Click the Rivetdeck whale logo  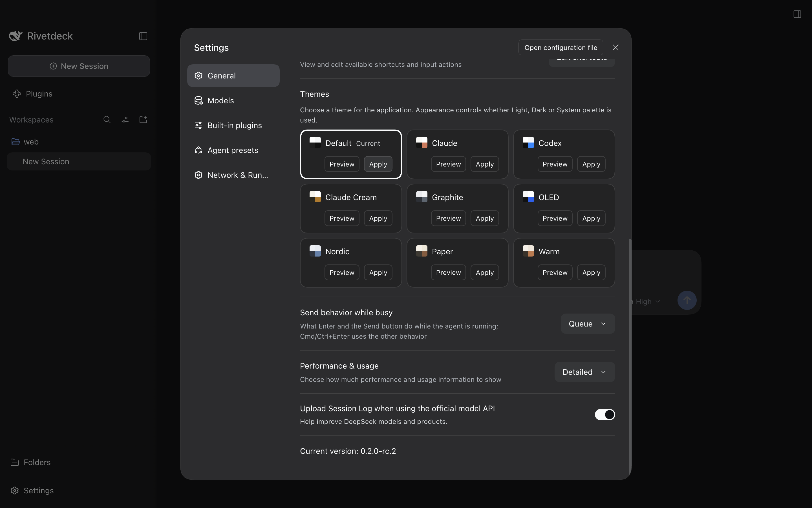[16, 36]
